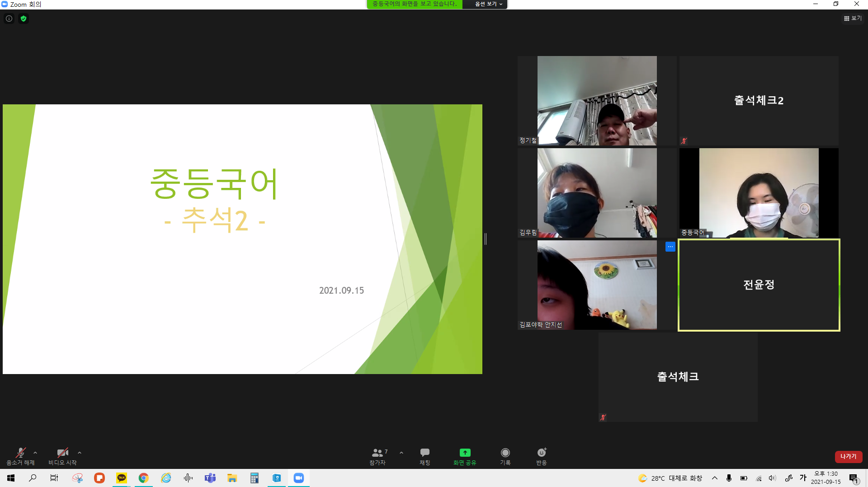The height and width of the screenshot is (487, 868).
Task: Open Snipping Tool from taskbar
Action: (x=77, y=478)
